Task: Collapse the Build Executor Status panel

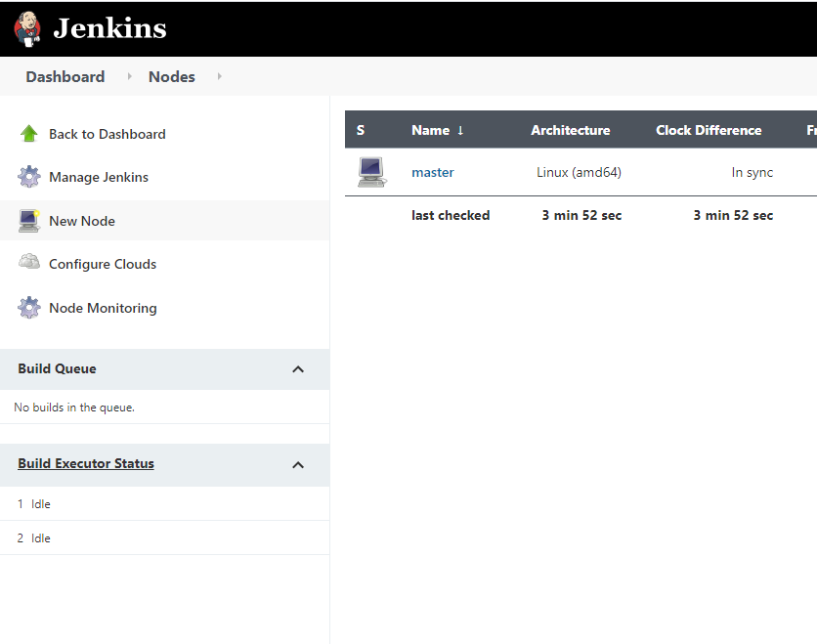Action: pos(298,465)
